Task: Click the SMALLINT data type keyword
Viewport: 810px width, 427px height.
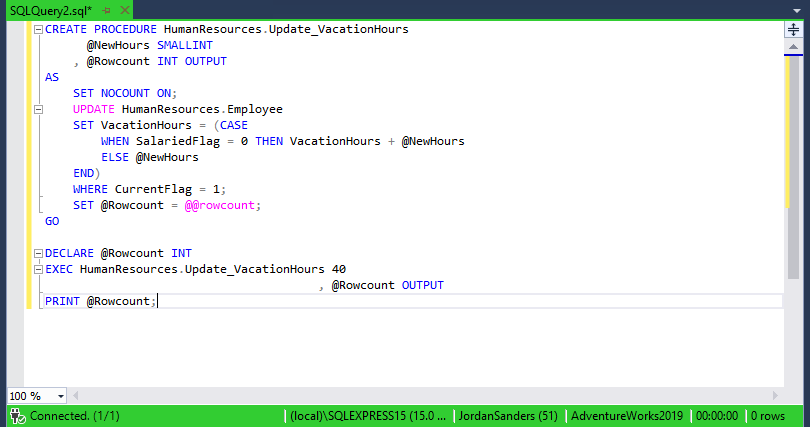Action: coord(185,45)
